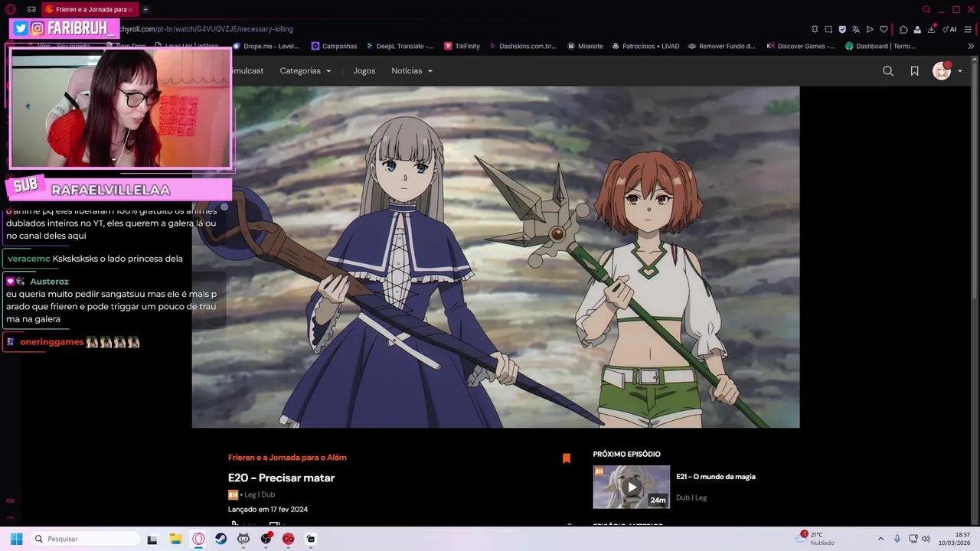Open the Crunchyroll search icon
Viewport: 980px width, 551px height.
click(888, 71)
